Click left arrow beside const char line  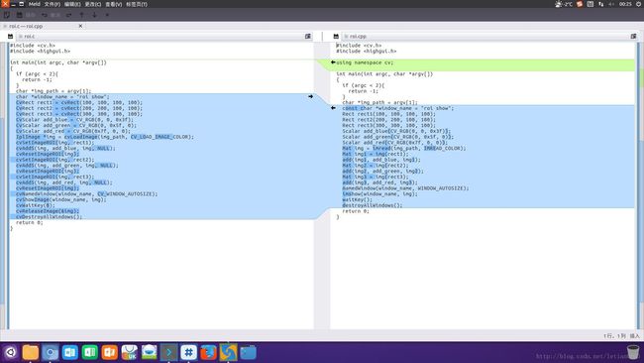pyautogui.click(x=333, y=108)
